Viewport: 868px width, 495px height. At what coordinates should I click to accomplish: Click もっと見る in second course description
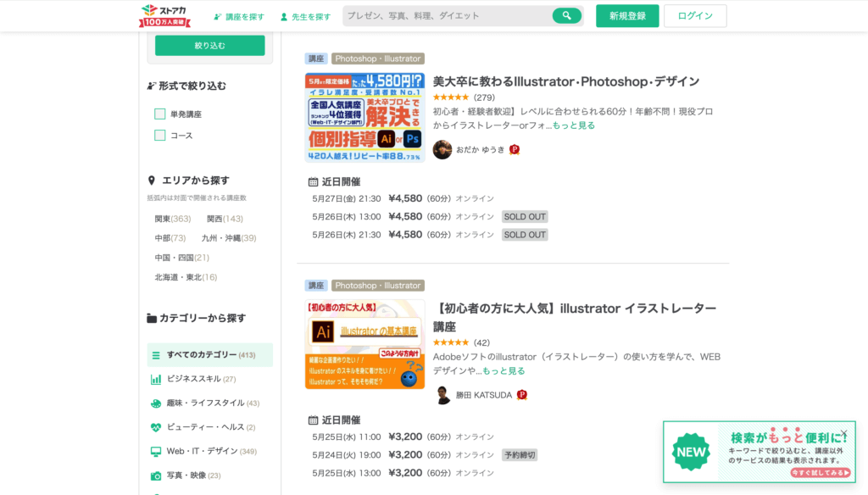point(504,371)
